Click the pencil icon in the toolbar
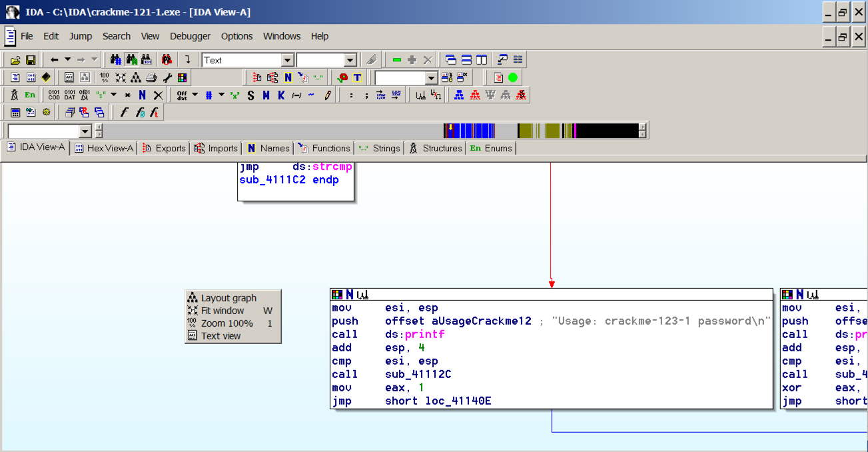 pos(327,95)
